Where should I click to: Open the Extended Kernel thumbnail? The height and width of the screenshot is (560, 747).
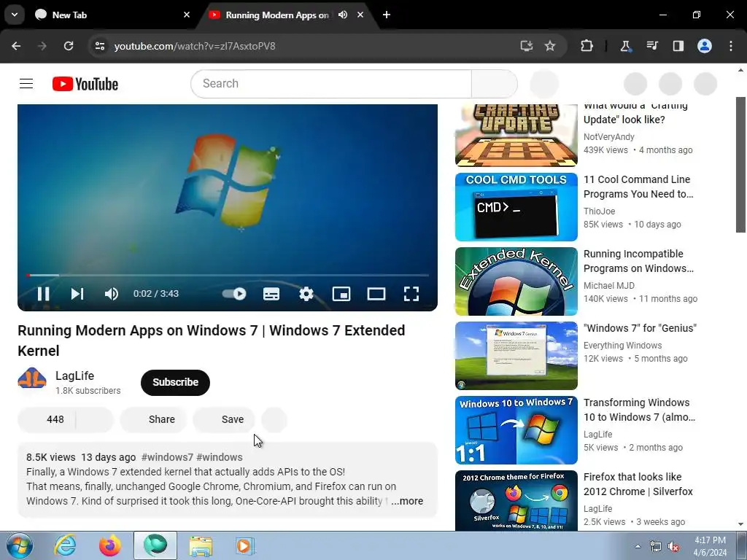click(x=516, y=281)
